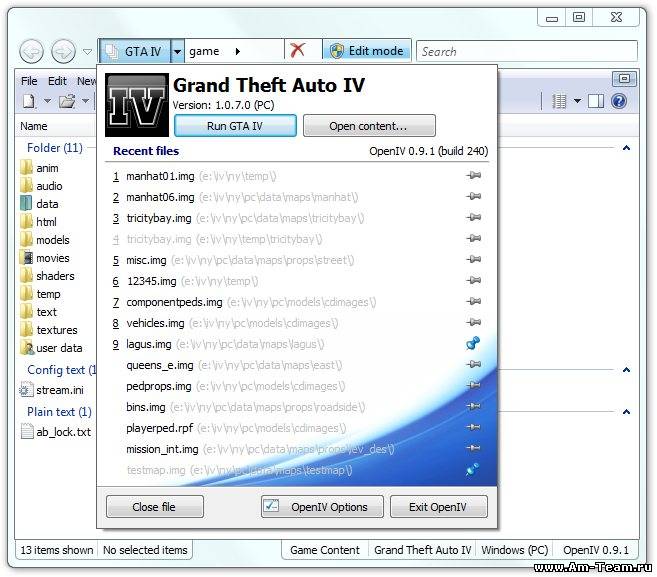Pin queens_e.img entry
The image size is (657, 577).
473,365
